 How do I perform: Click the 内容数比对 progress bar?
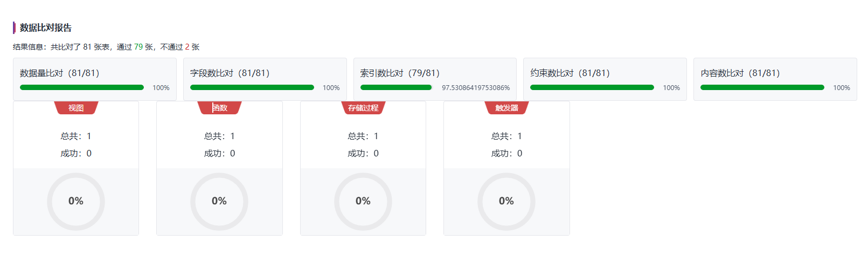point(762,87)
